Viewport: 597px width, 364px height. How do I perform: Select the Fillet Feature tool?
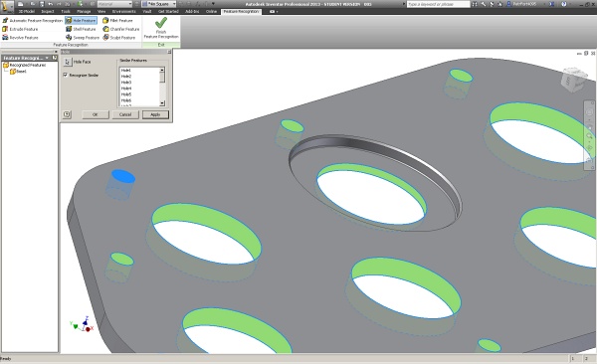[x=117, y=21]
